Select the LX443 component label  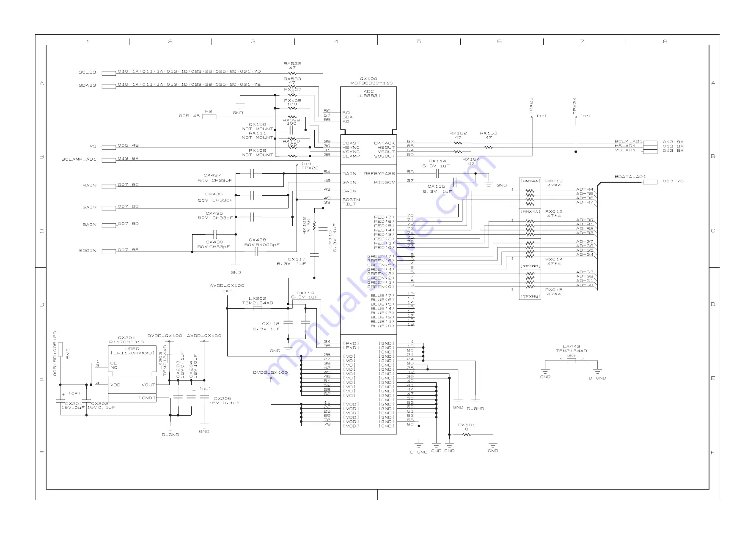coord(571,346)
